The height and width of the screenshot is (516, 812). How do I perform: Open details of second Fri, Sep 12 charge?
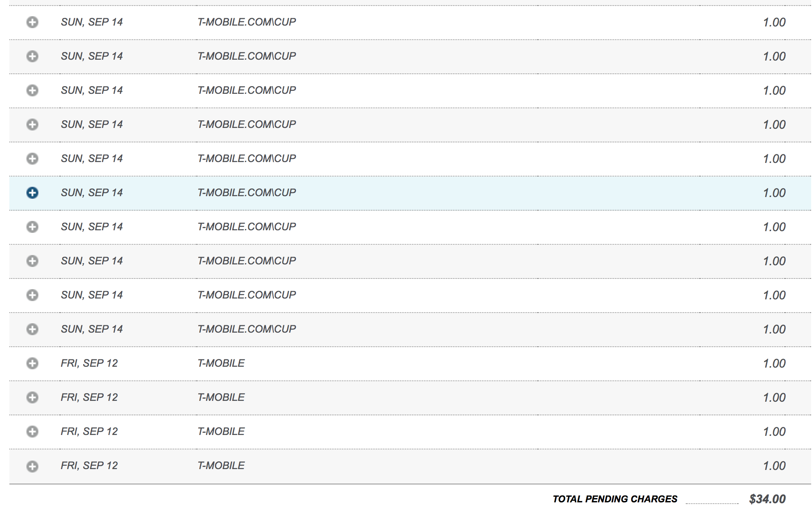tap(32, 397)
